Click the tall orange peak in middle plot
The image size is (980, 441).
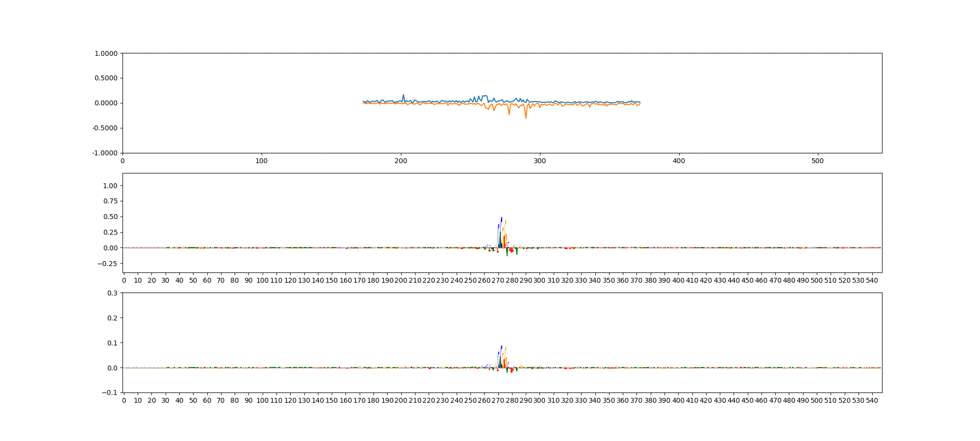(505, 221)
